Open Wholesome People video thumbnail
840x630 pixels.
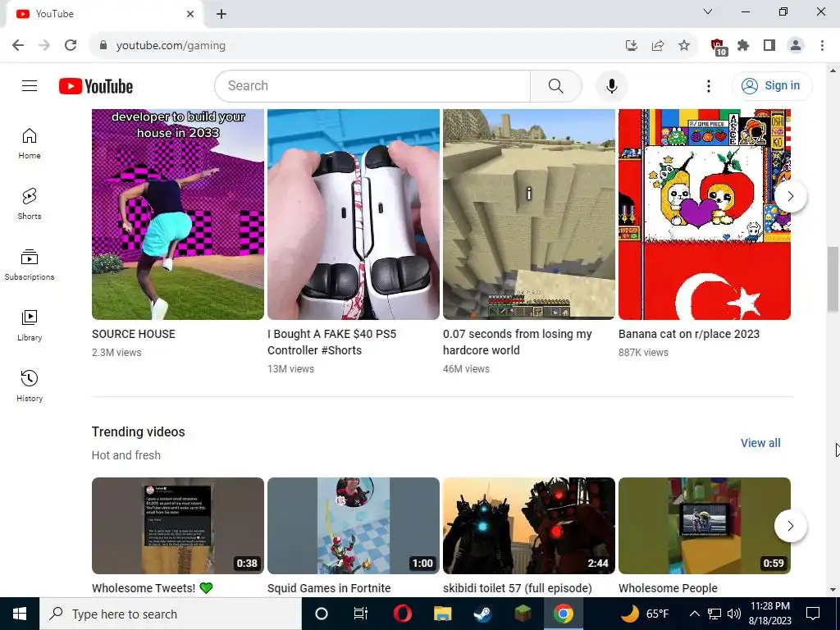705,526
